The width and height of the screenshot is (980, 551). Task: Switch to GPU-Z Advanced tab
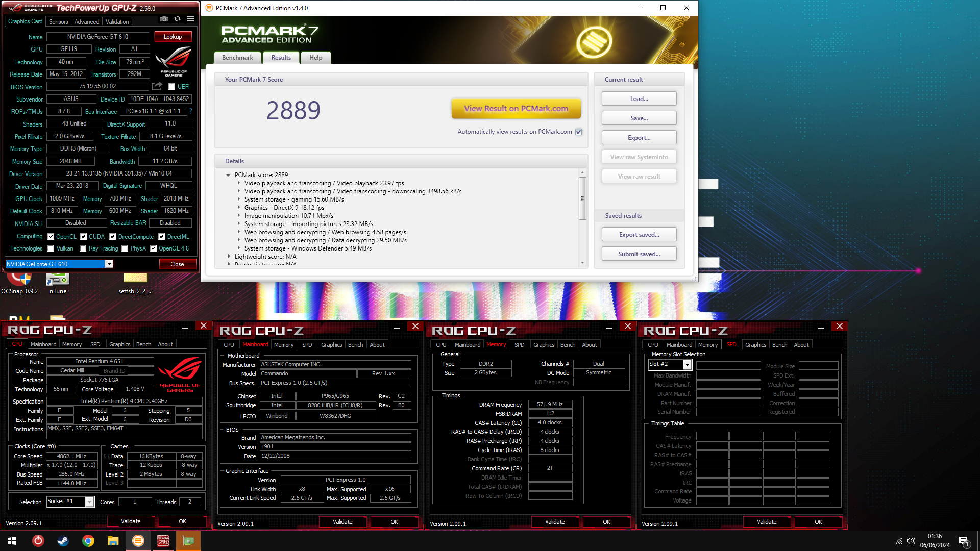(87, 22)
